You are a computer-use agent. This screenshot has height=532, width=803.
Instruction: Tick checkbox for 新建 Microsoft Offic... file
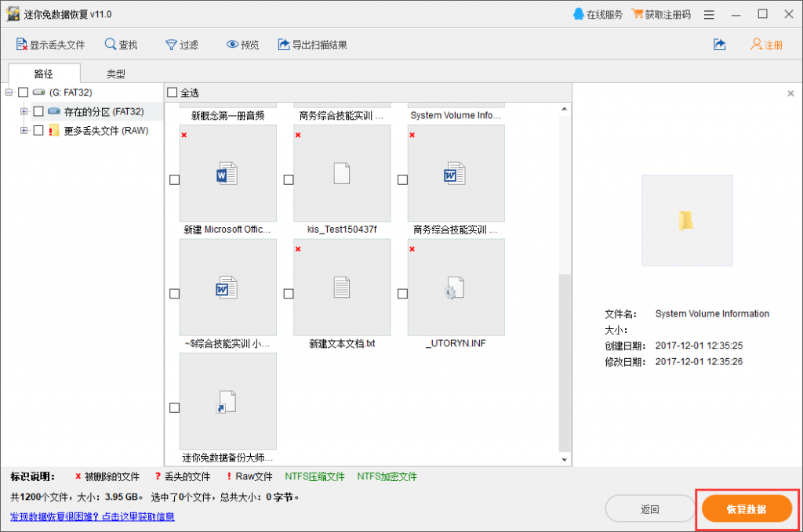(x=175, y=179)
